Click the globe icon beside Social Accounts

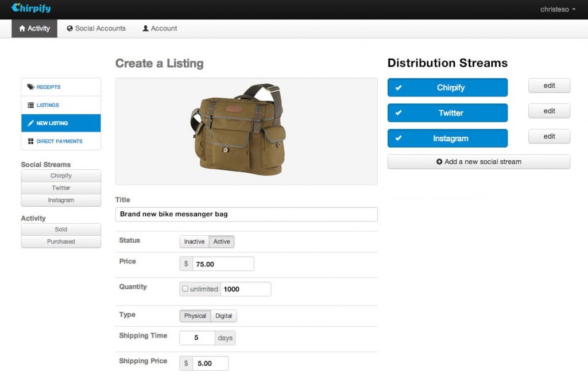point(69,29)
